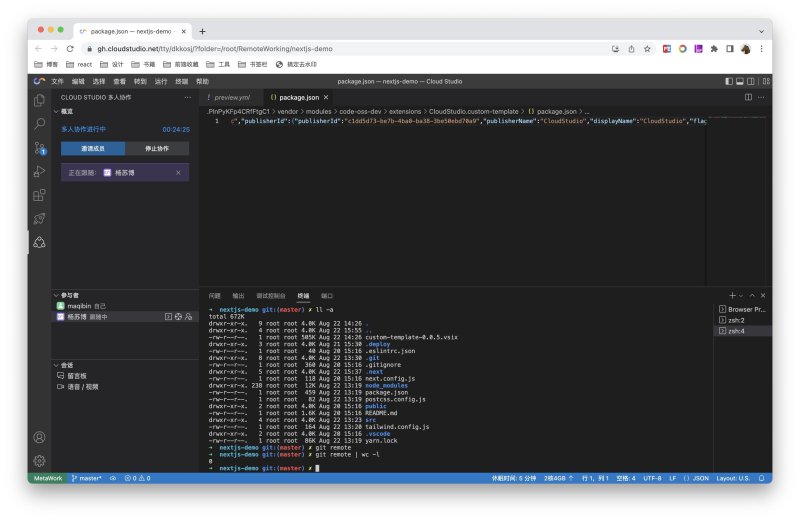Select the zsh:4 terminal
The height and width of the screenshot is (520, 800).
[742, 331]
